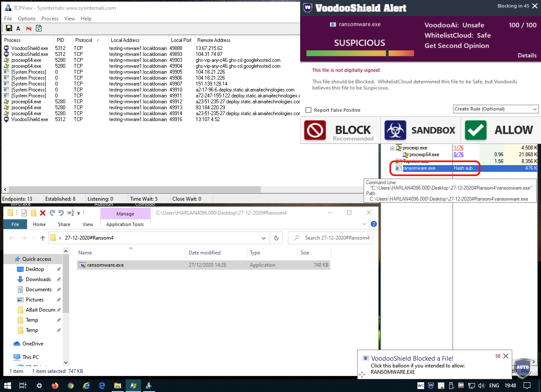Click the TCPView taskbar icon
Image resolution: width=541 pixels, height=392 pixels.
coord(149,386)
